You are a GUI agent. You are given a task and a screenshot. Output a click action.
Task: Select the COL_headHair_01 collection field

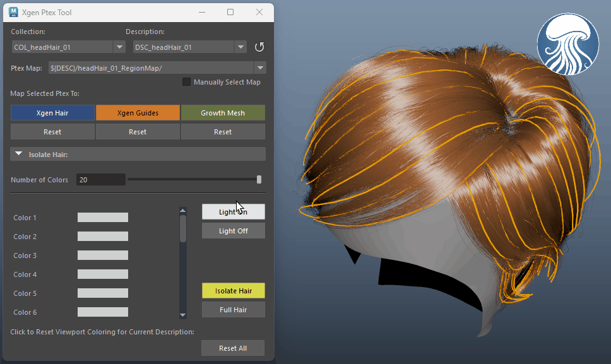(x=62, y=47)
